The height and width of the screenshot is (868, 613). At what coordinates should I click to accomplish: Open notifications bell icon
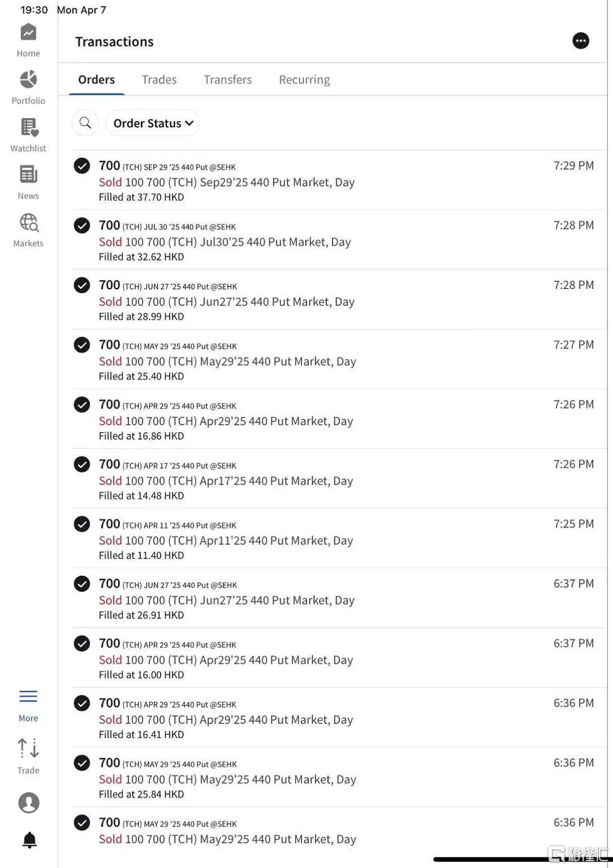pyautogui.click(x=30, y=840)
